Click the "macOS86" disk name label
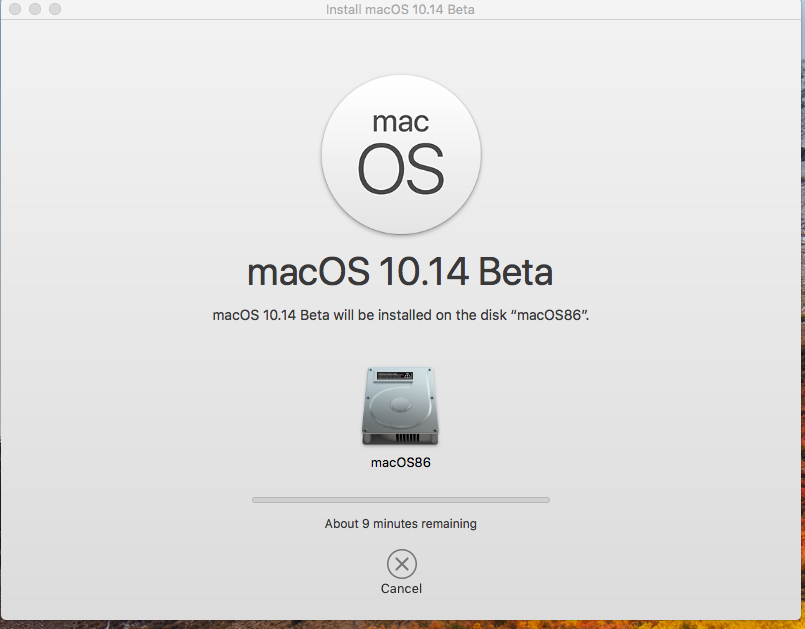The height and width of the screenshot is (629, 805). [400, 463]
